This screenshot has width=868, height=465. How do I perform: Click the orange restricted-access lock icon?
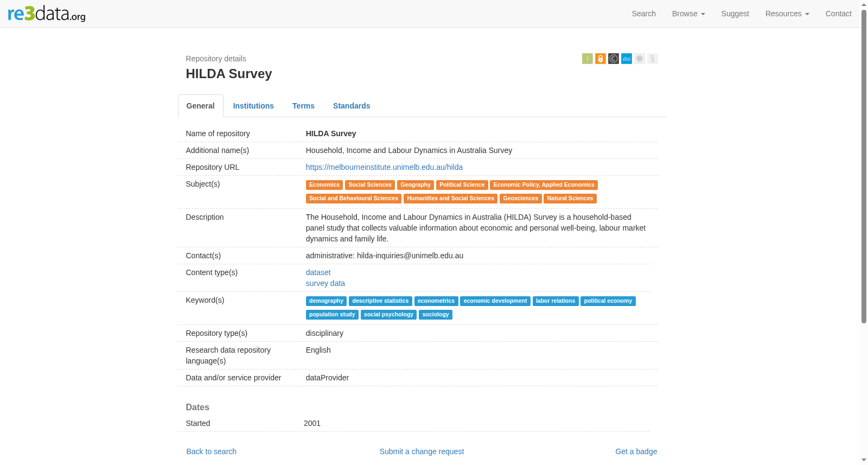(x=600, y=59)
